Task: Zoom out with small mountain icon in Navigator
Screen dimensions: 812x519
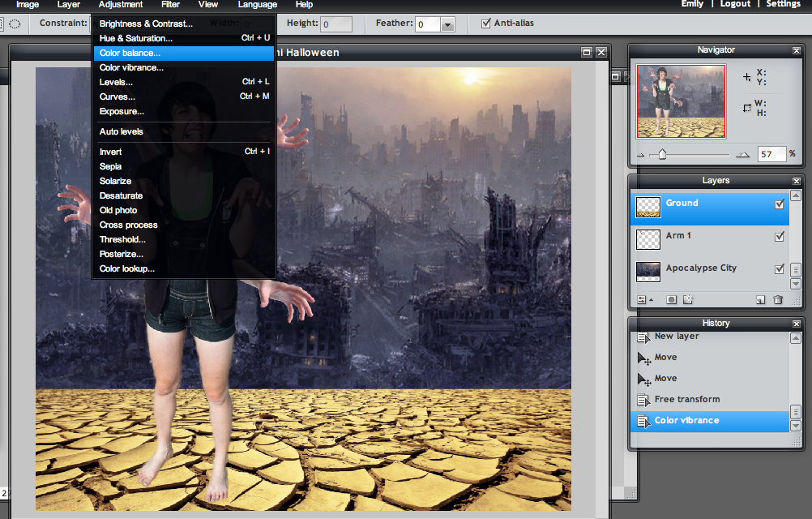Action: [x=640, y=155]
